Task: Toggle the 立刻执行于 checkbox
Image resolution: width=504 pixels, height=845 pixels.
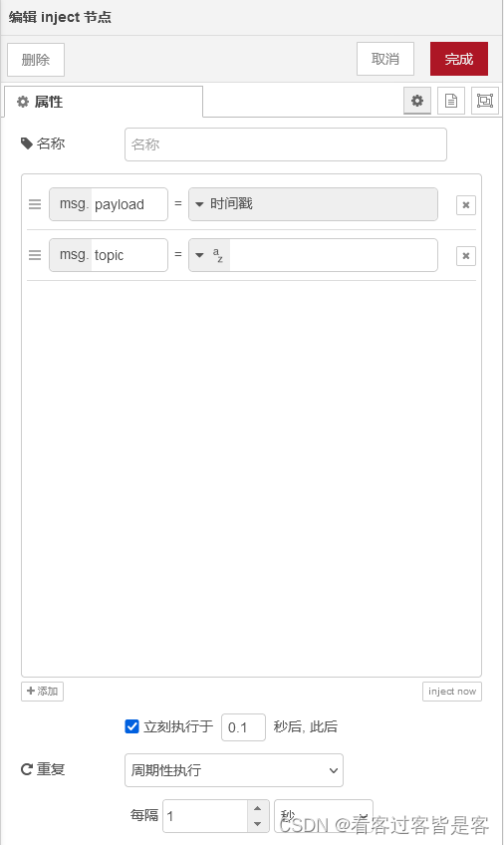Action: click(x=131, y=726)
